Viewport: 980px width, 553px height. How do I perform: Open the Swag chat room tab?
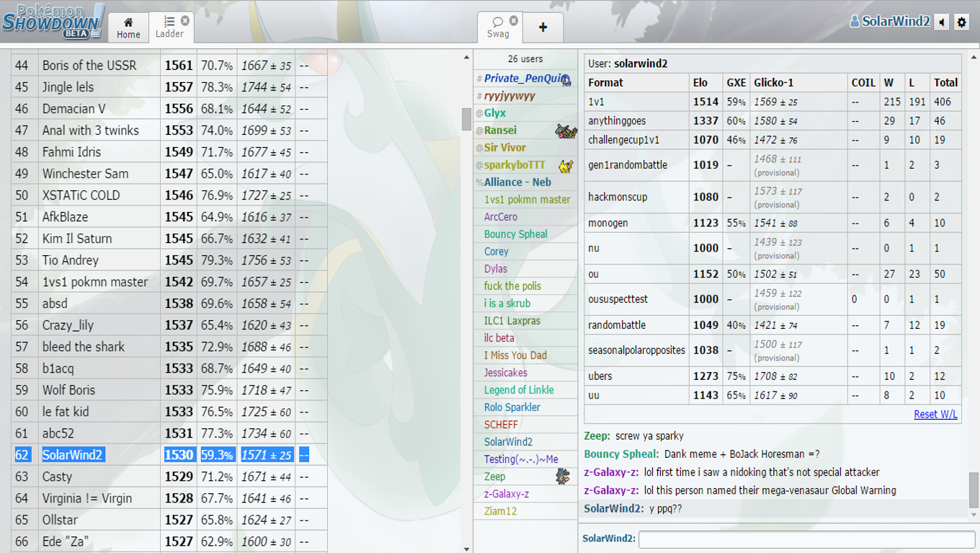click(x=498, y=27)
